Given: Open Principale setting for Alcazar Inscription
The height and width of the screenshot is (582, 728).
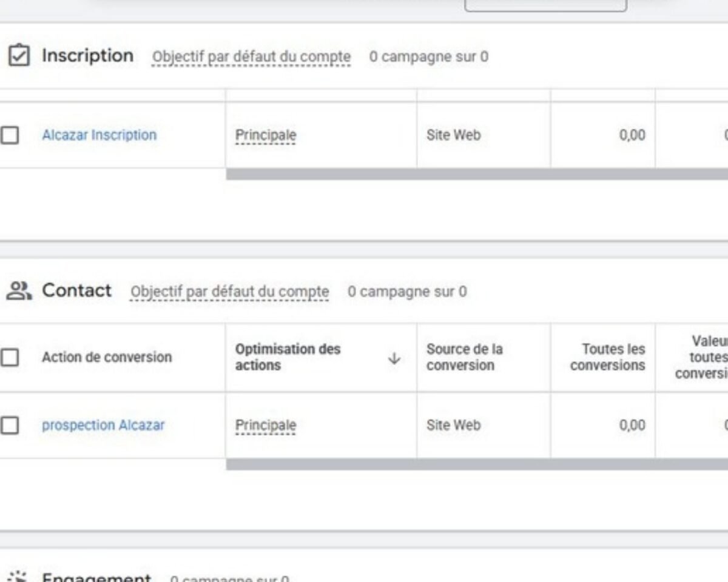Looking at the screenshot, I should coord(265,135).
